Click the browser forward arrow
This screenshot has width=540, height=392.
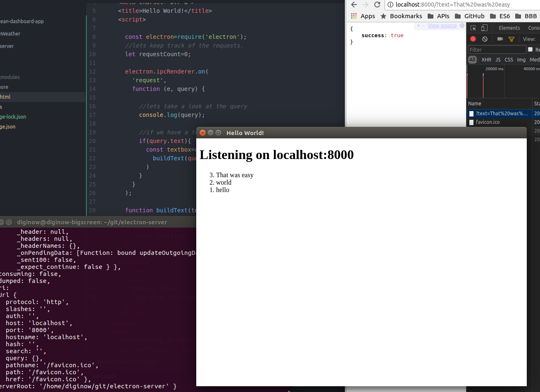coord(365,5)
